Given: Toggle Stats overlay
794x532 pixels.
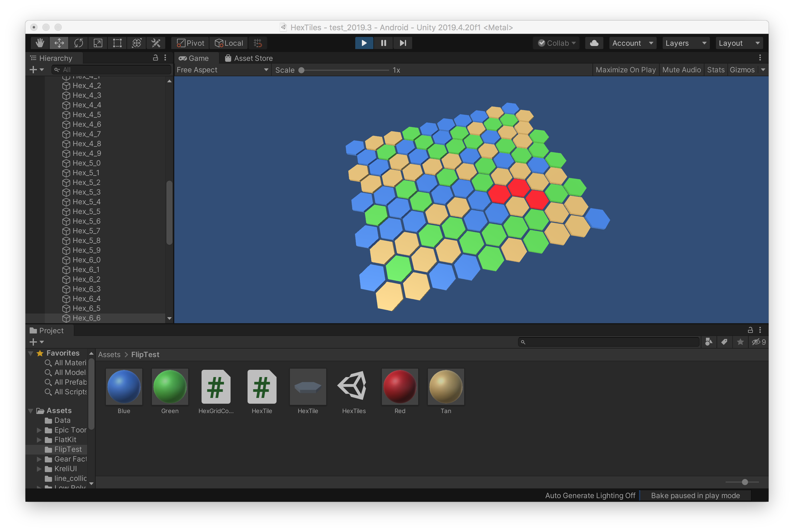Looking at the screenshot, I should click(x=715, y=70).
